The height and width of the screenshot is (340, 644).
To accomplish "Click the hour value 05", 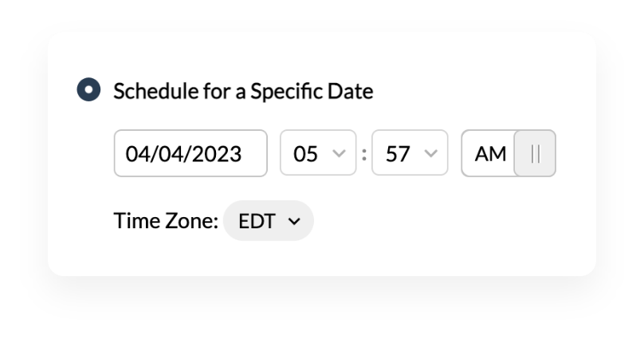I will [x=305, y=154].
